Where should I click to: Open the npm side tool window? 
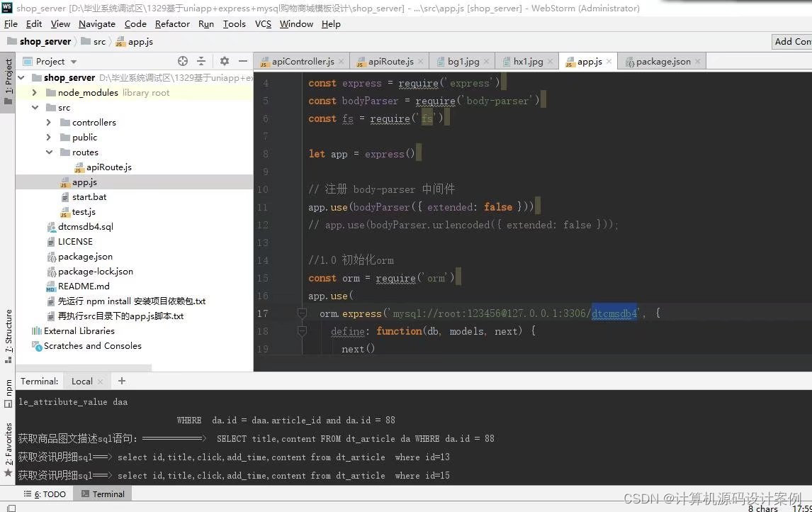point(9,394)
